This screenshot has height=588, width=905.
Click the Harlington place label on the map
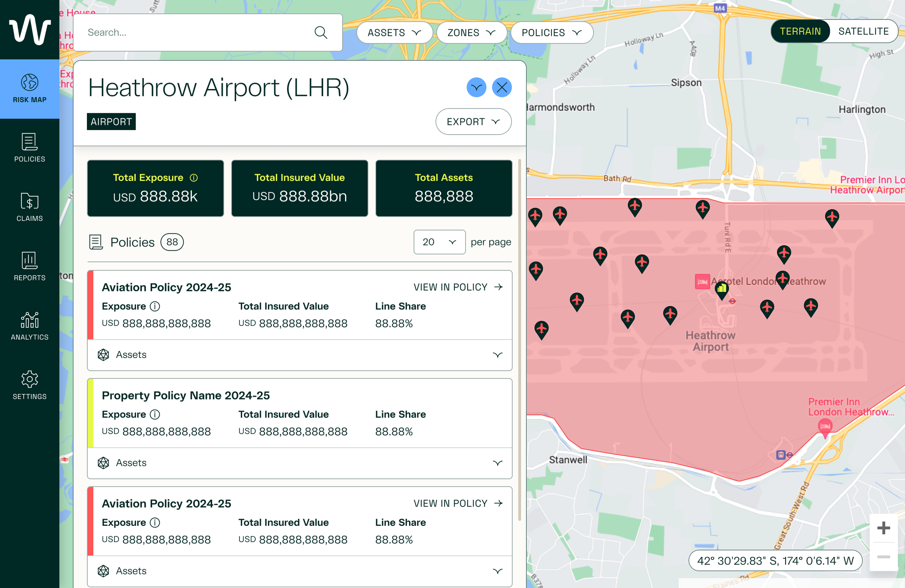coord(862,110)
